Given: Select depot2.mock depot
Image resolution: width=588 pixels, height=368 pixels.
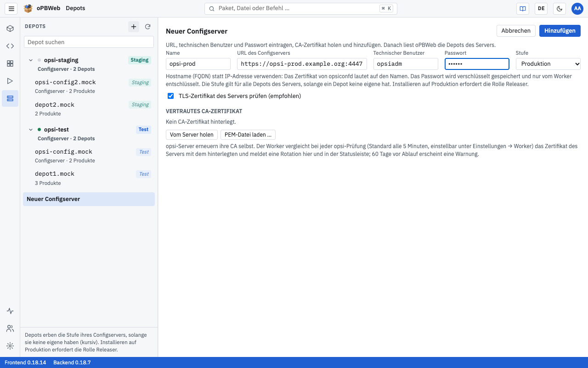Looking at the screenshot, I should [89, 109].
